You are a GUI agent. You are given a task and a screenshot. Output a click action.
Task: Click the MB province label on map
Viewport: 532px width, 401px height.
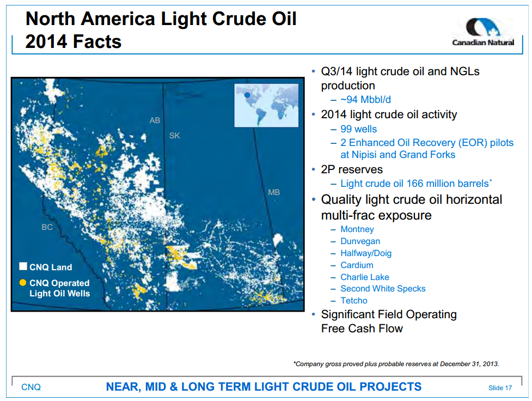pyautogui.click(x=274, y=192)
